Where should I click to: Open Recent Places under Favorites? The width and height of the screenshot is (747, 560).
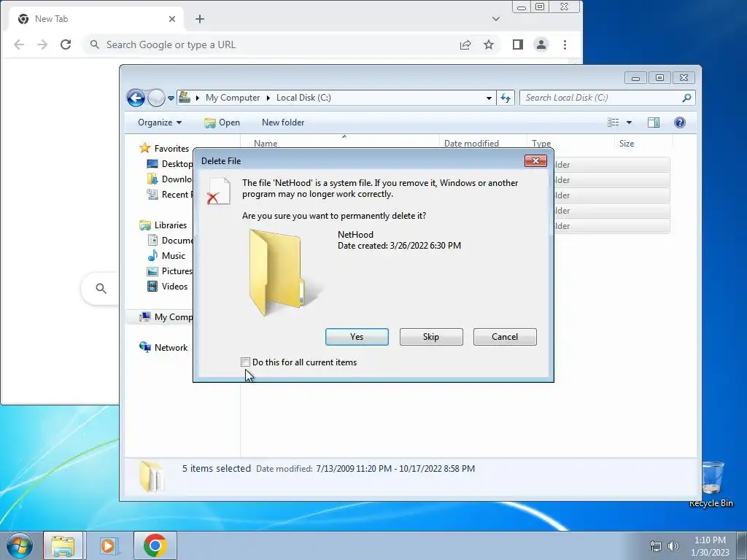tap(169, 194)
